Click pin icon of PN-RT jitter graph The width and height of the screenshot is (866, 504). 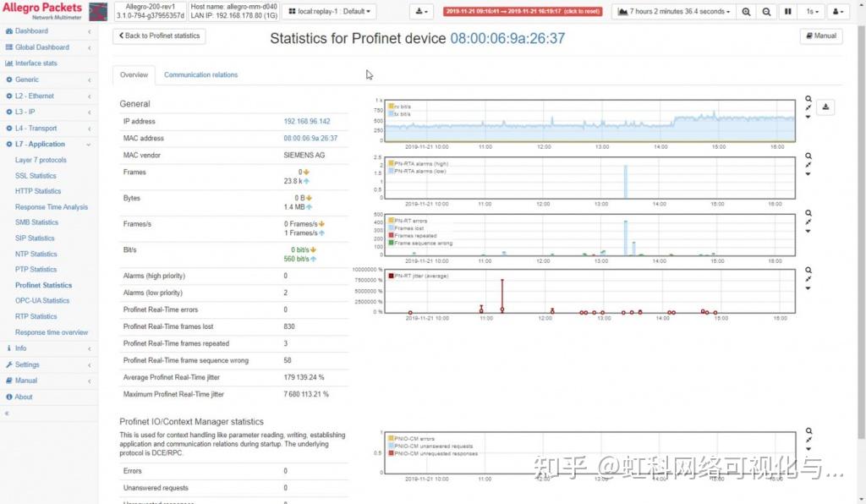(x=808, y=279)
